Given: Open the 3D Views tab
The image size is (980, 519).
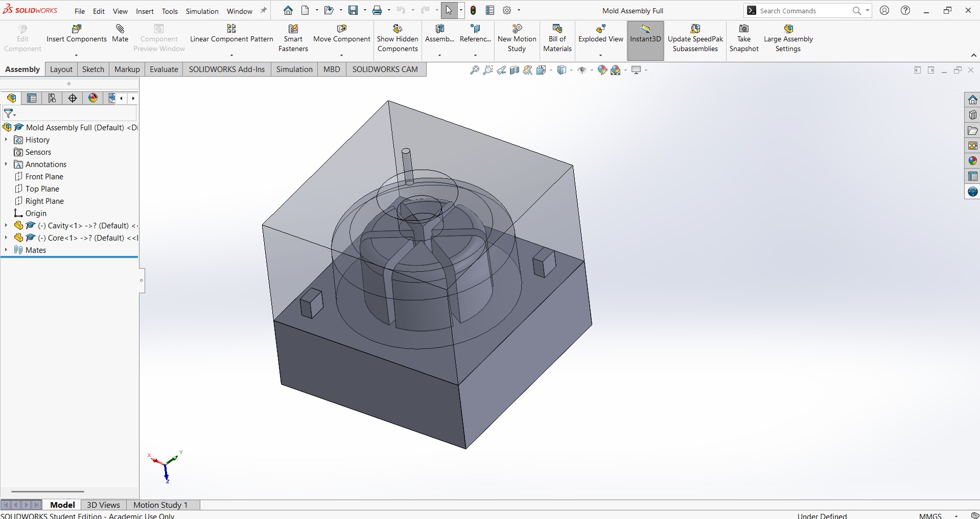Looking at the screenshot, I should [103, 505].
